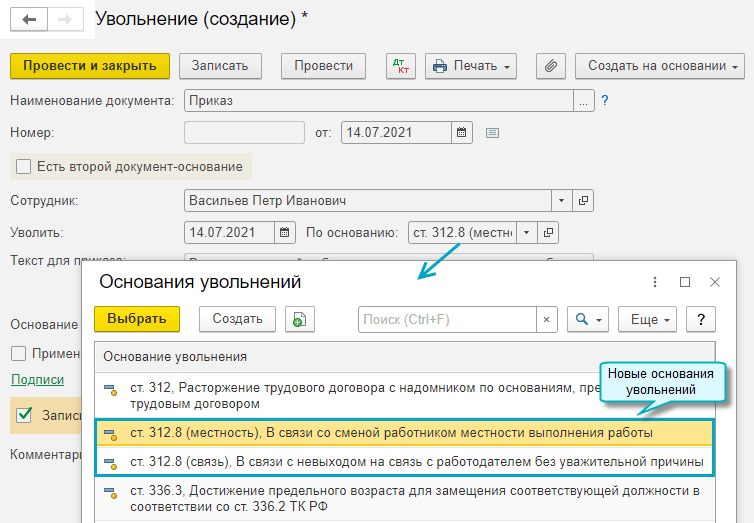This screenshot has width=754, height=523.
Task: Select row 'ст. 336.3, Достижение предельного возраста'
Action: [x=405, y=498]
